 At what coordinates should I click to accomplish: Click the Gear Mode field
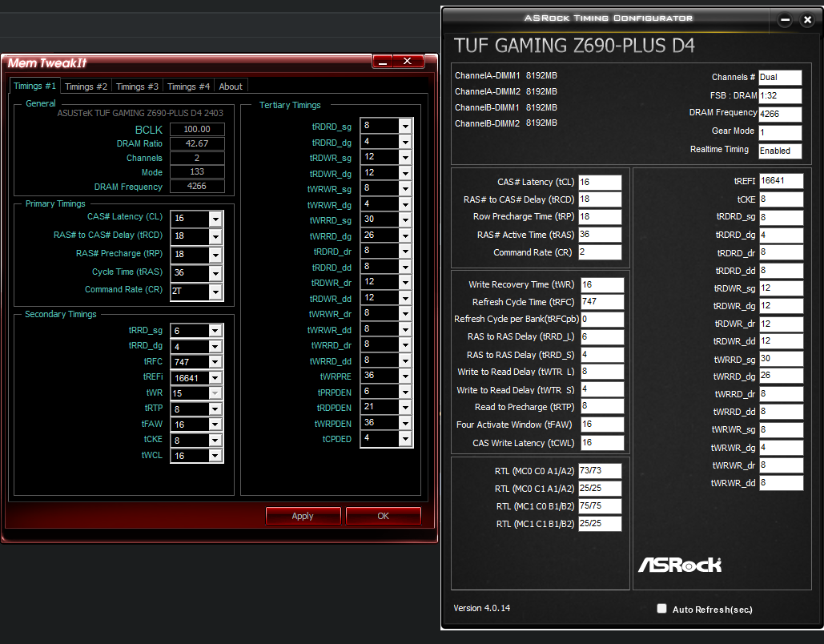pyautogui.click(x=780, y=132)
